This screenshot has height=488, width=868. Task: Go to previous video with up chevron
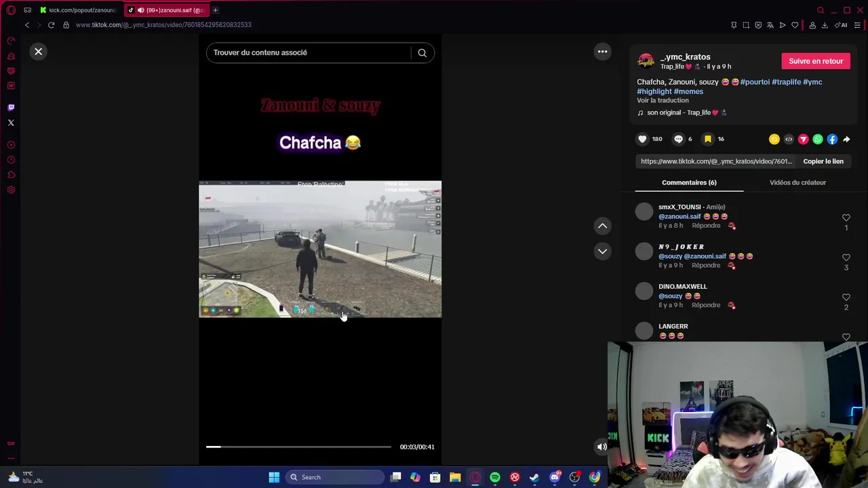(602, 226)
